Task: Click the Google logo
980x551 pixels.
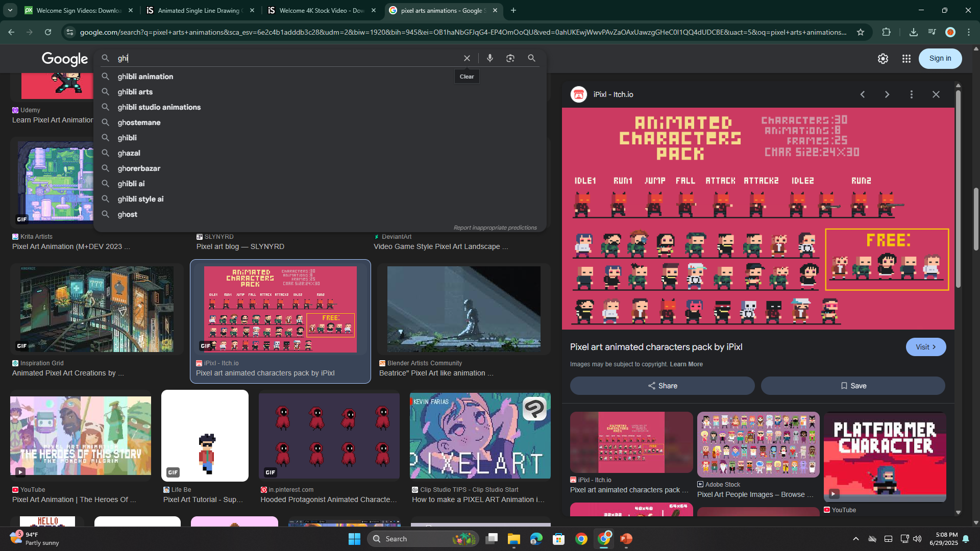Action: [x=65, y=59]
